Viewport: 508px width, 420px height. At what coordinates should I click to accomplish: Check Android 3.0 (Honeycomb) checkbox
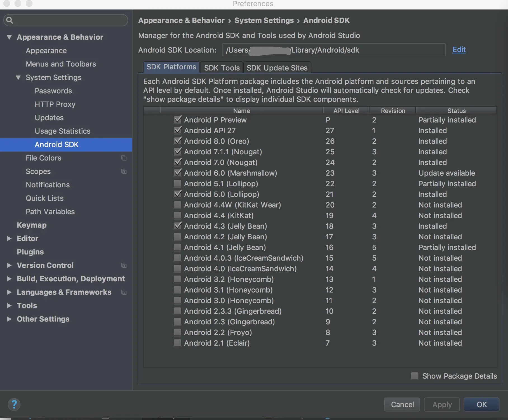[177, 300]
